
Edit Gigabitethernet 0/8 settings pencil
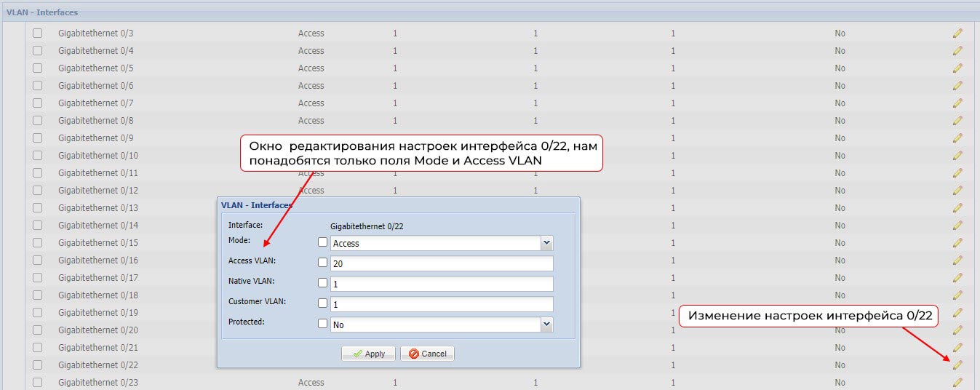point(957,121)
